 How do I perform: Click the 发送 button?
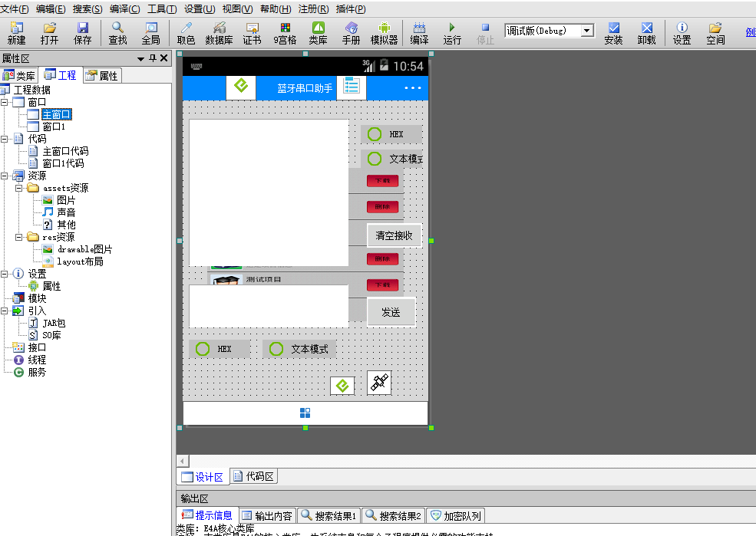tap(391, 312)
